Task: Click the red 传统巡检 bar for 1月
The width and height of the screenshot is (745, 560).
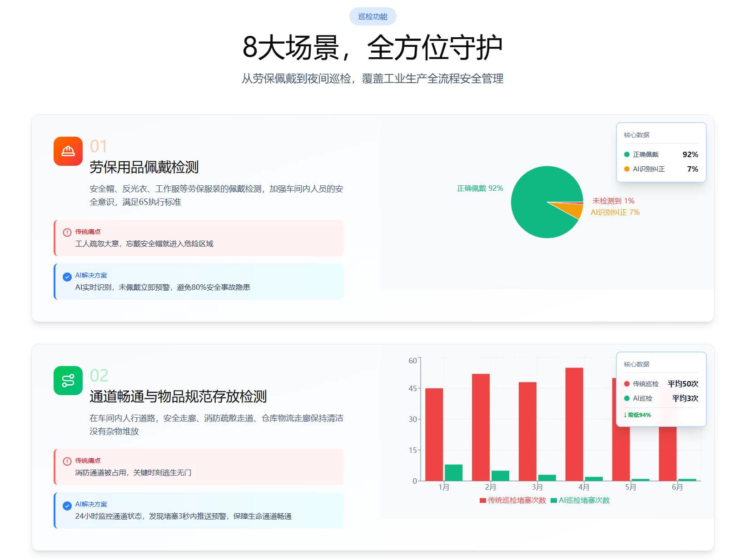Action: point(434,434)
